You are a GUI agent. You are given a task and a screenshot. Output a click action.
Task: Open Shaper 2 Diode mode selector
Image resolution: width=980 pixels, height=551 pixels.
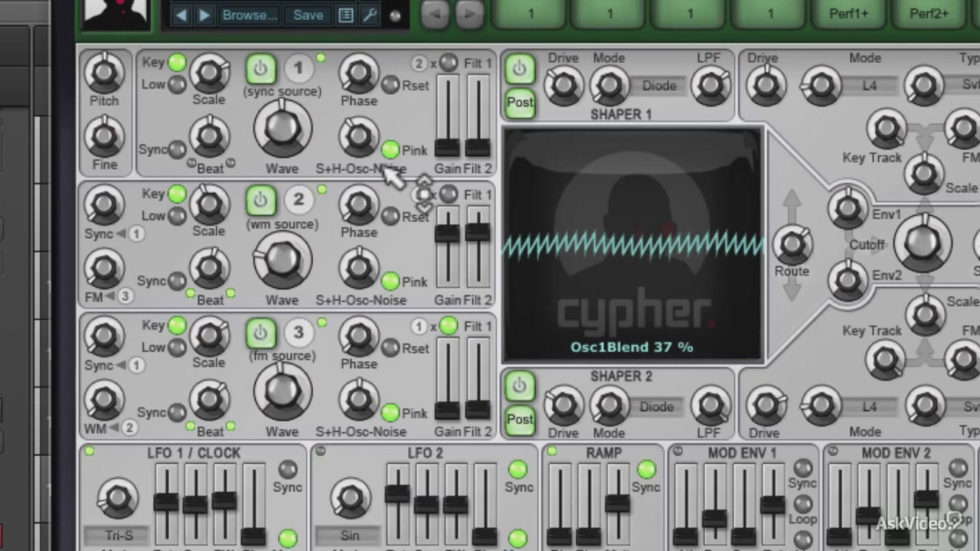pyautogui.click(x=656, y=406)
